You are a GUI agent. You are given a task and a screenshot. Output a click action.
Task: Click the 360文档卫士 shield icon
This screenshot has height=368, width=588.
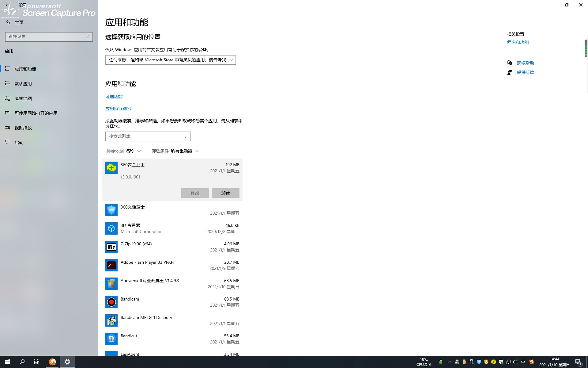tap(111, 210)
